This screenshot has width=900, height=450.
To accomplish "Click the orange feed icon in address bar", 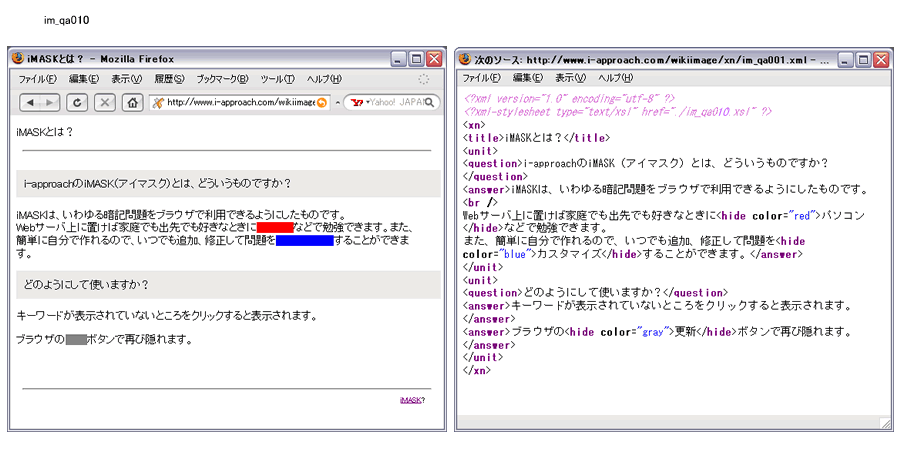I will point(322,102).
